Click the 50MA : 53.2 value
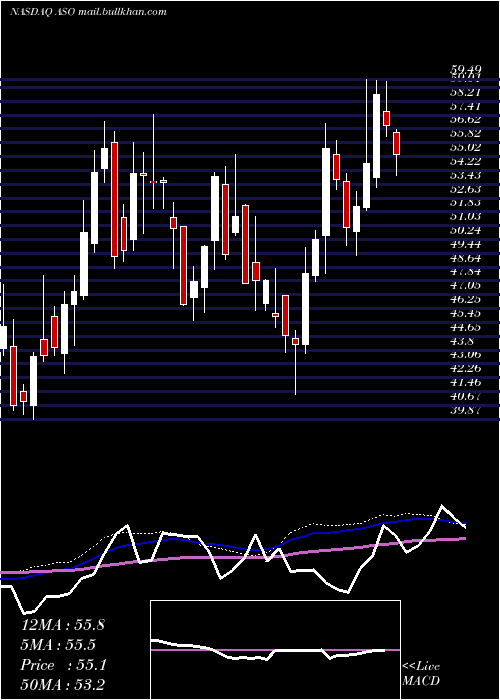This screenshot has width=500, height=700. coord(62,684)
